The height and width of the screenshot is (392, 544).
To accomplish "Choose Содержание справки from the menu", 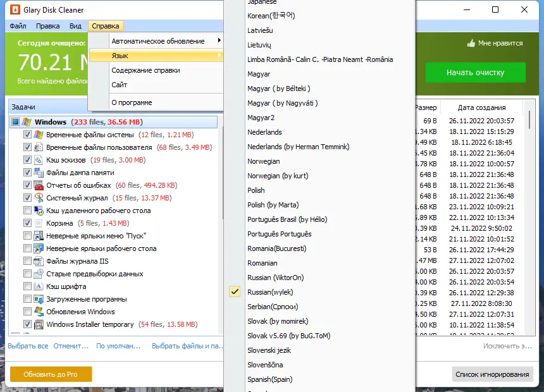I will tap(156, 70).
